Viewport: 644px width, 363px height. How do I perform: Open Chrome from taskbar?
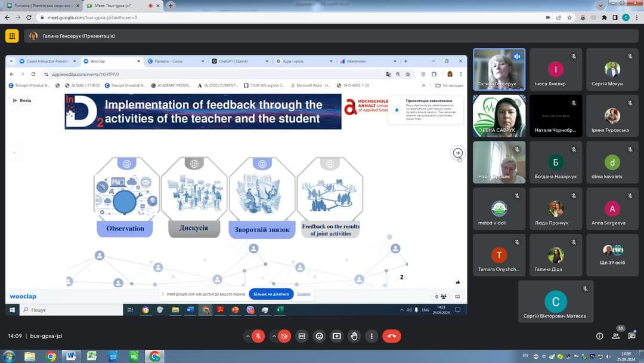coord(51,356)
